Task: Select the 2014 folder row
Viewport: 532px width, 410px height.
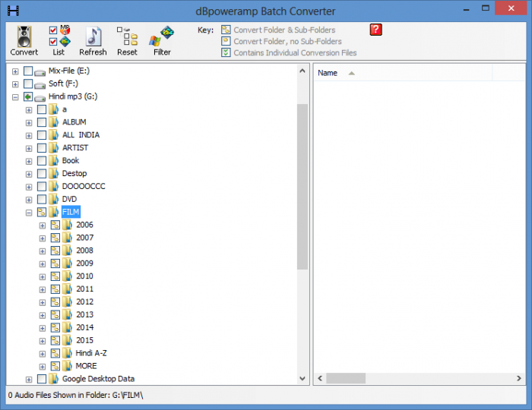Action: [x=84, y=328]
